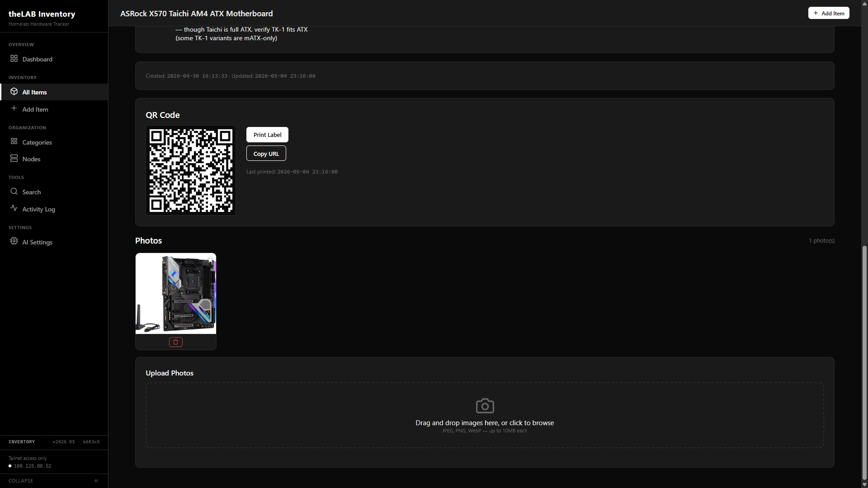Click the plus icon beside sidebar Add Item
The width and height of the screenshot is (868, 488).
(14, 108)
